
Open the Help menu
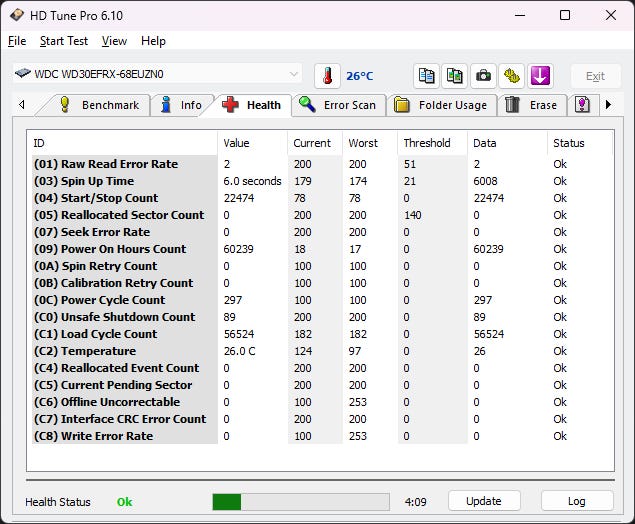153,41
